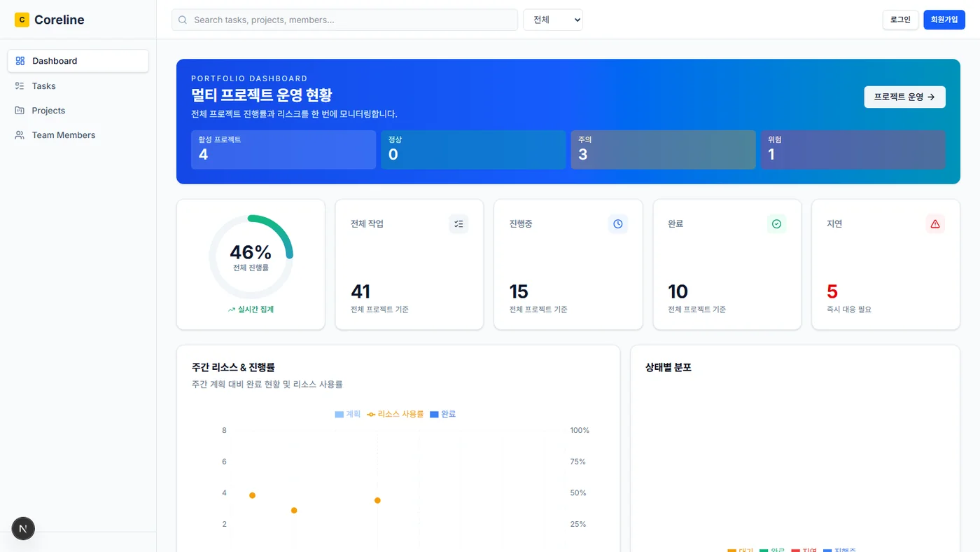Click the 실시간 집계 label
This screenshot has width=980, height=552.
coord(255,310)
